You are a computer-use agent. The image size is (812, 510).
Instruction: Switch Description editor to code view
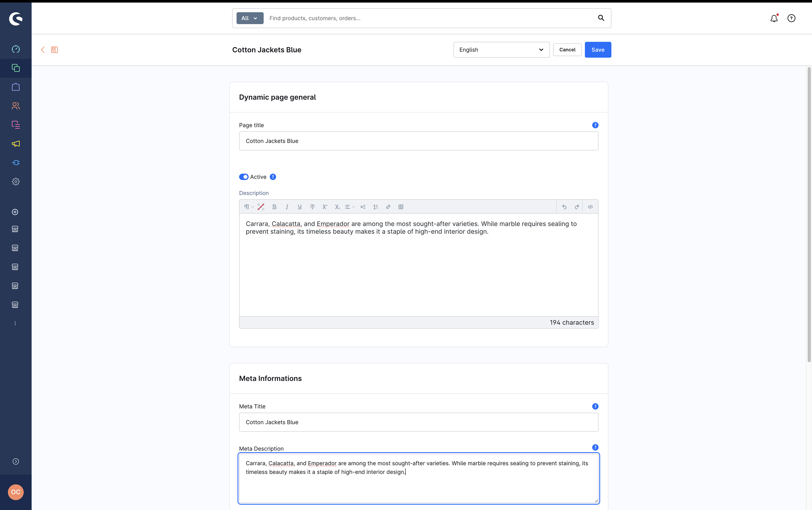[590, 207]
